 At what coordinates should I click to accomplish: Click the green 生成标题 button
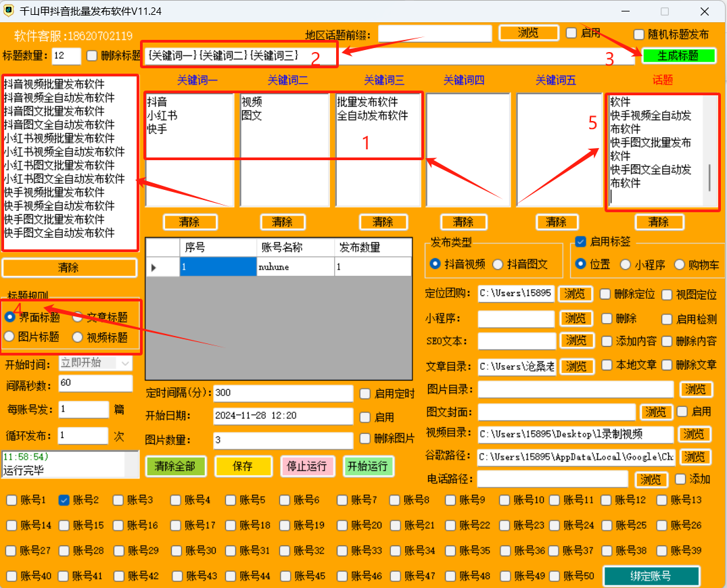pos(678,56)
